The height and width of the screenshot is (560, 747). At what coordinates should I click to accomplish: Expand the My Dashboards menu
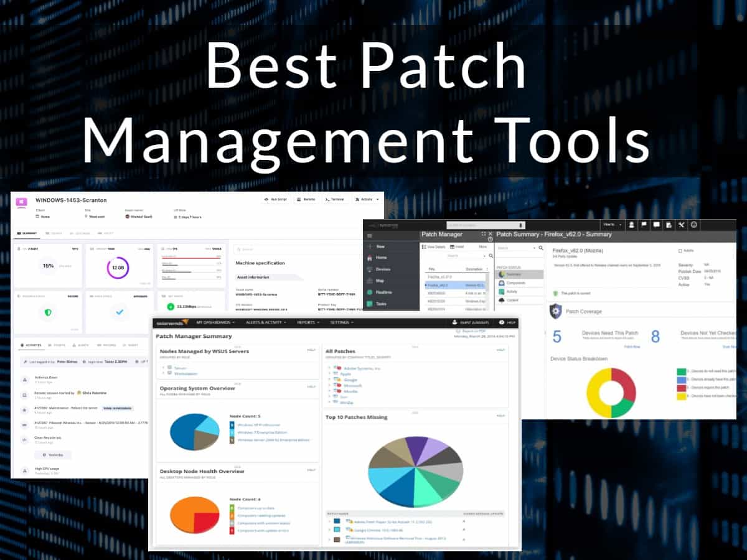[x=216, y=322]
